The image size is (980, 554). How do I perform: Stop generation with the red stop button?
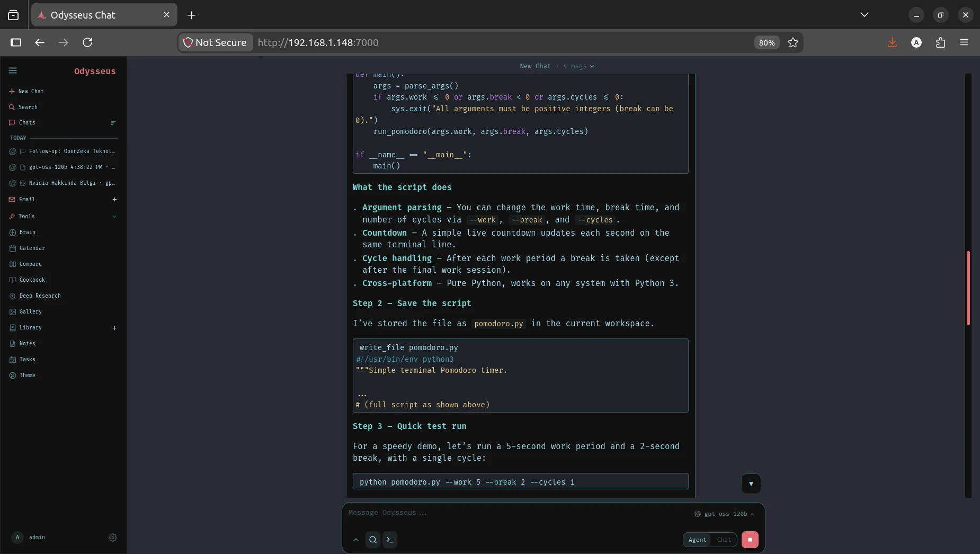pyautogui.click(x=750, y=540)
